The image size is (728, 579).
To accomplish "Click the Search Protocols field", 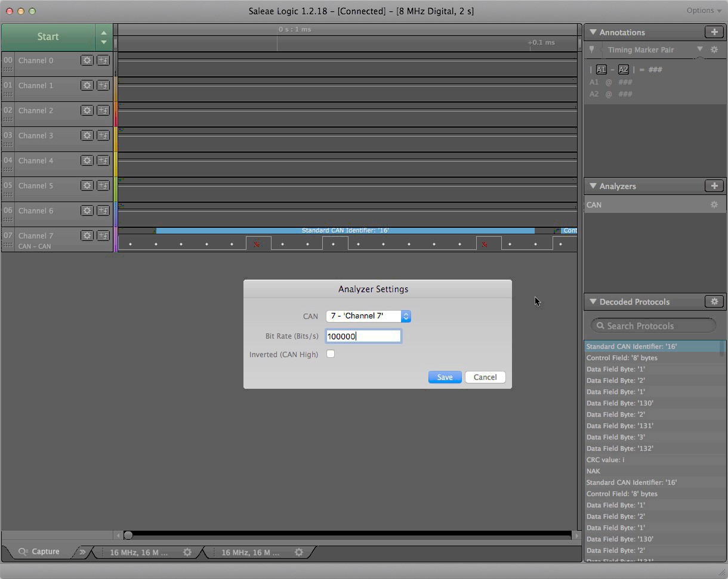I will (x=653, y=326).
